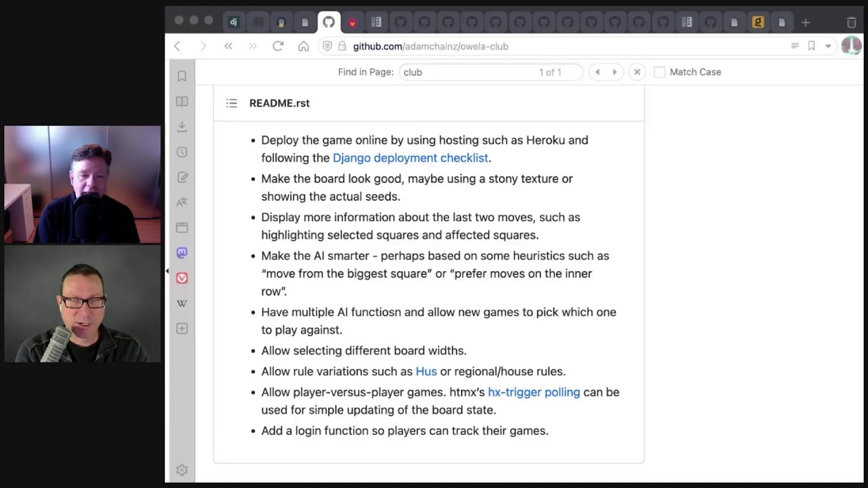This screenshot has width=868, height=488.
Task: Open the Reading List panel
Action: click(182, 102)
